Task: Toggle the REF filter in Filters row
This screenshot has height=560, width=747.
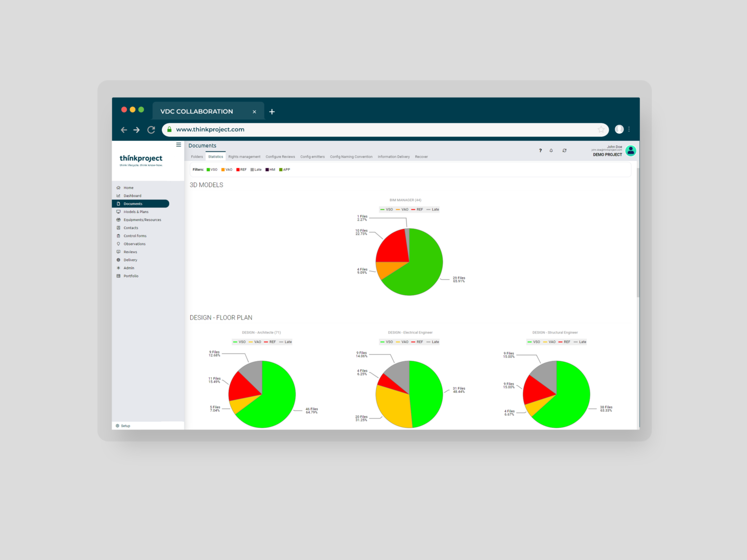Action: [x=238, y=170]
